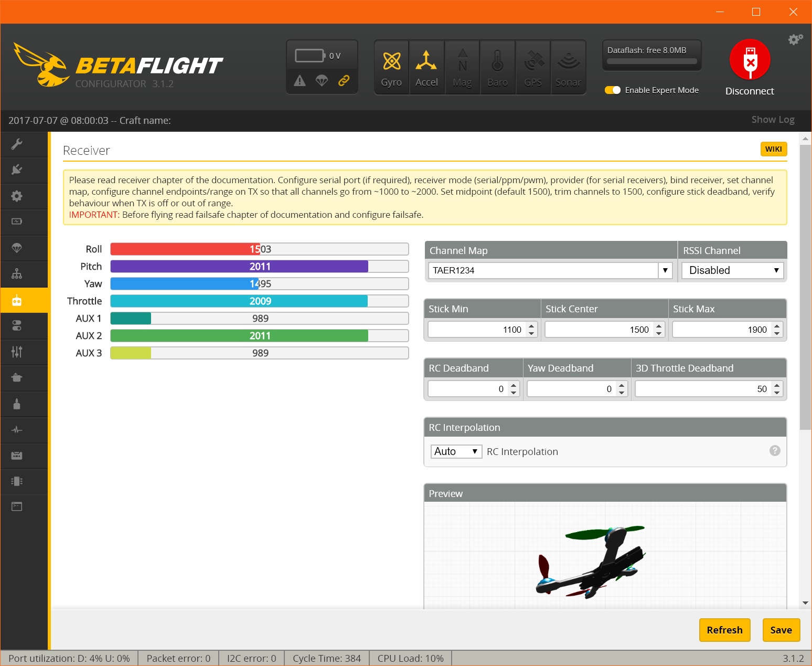Click the AUX 3 channel bar

[260, 353]
